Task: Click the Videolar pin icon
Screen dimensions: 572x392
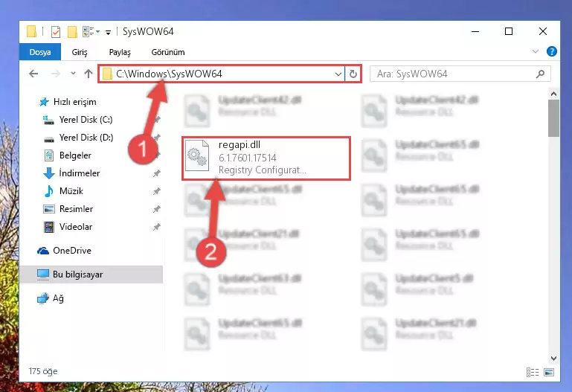Action: click(x=156, y=227)
